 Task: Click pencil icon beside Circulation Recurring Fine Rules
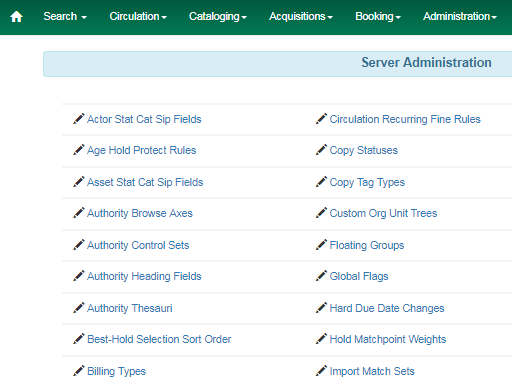click(x=322, y=119)
